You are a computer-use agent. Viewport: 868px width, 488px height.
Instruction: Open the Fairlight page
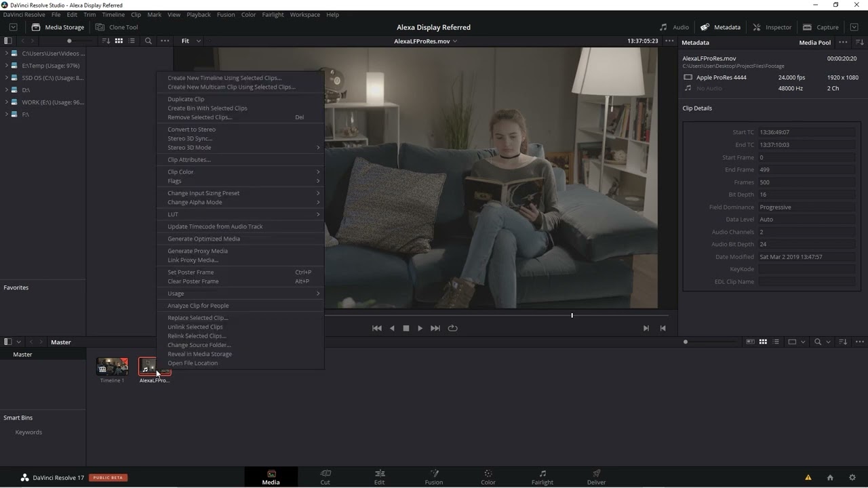pyautogui.click(x=542, y=477)
